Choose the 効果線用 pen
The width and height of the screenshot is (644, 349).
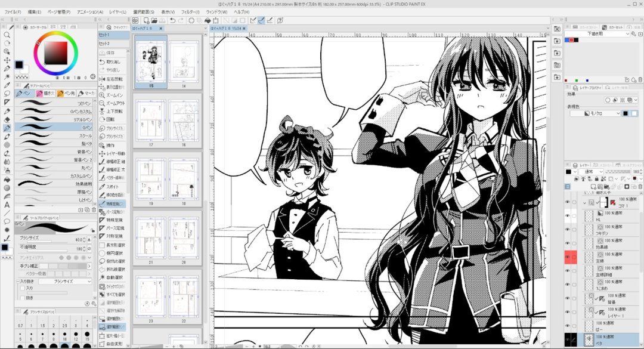pos(54,184)
